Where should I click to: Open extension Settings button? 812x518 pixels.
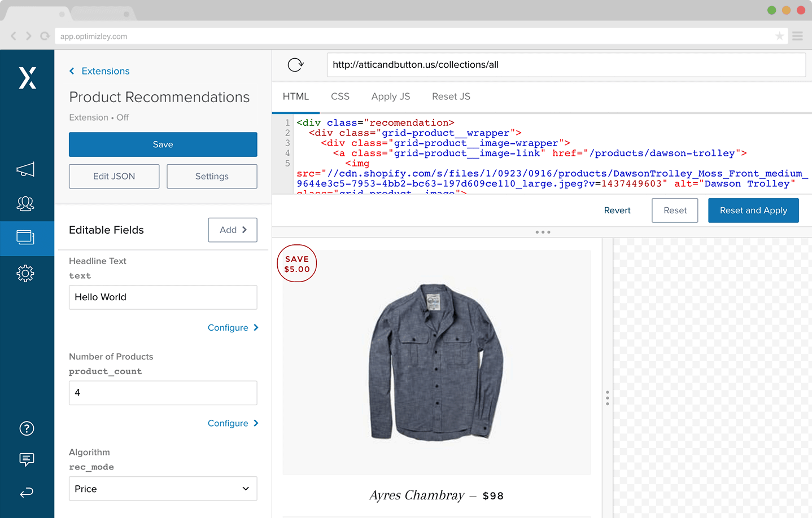tap(212, 177)
